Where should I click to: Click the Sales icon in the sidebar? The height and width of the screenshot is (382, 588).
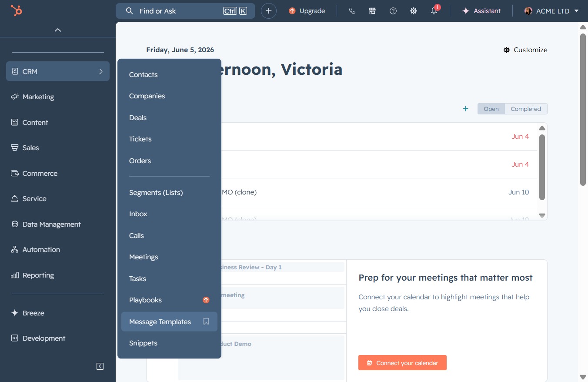(x=15, y=147)
